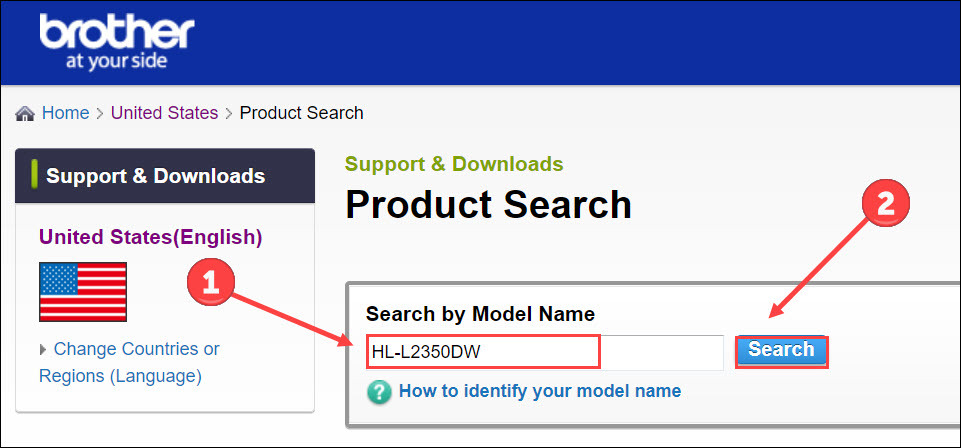
Task: Click the triangle arrow before Change Countries
Action: [x=43, y=350]
